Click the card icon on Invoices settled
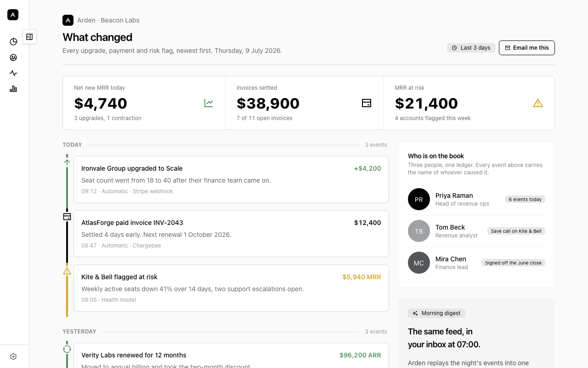 (x=367, y=103)
